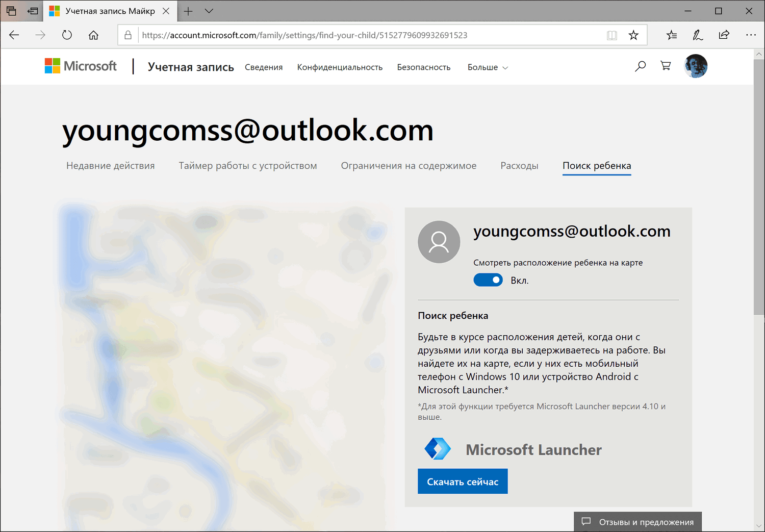Viewport: 765px width, 532px height.
Task: Open the shopping cart
Action: point(666,66)
